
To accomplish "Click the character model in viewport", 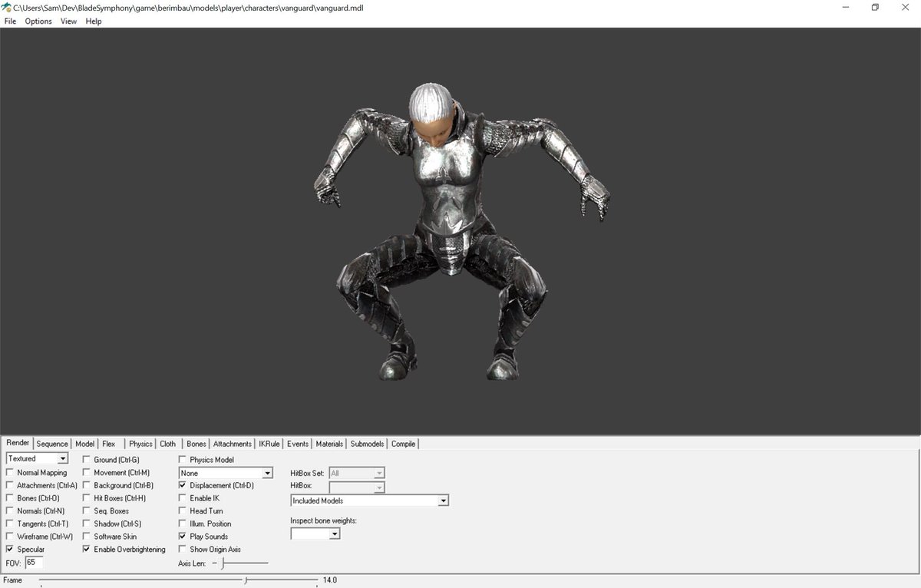I will tap(461, 230).
